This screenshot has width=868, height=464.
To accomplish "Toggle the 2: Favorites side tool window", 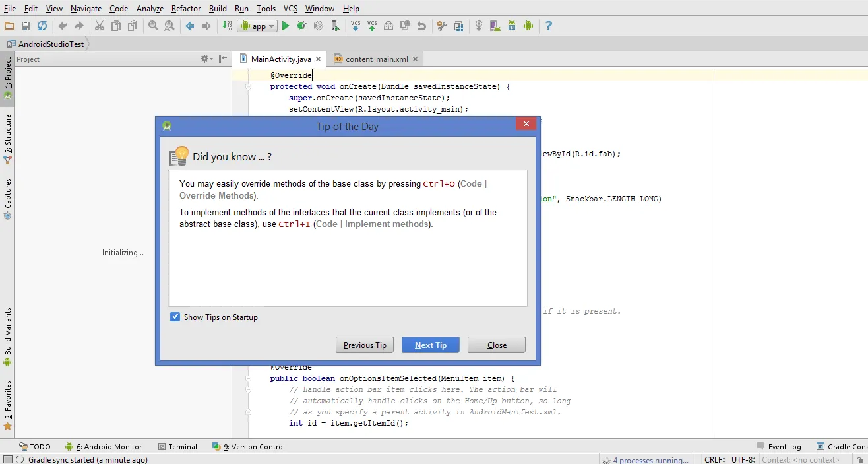I will (x=8, y=405).
